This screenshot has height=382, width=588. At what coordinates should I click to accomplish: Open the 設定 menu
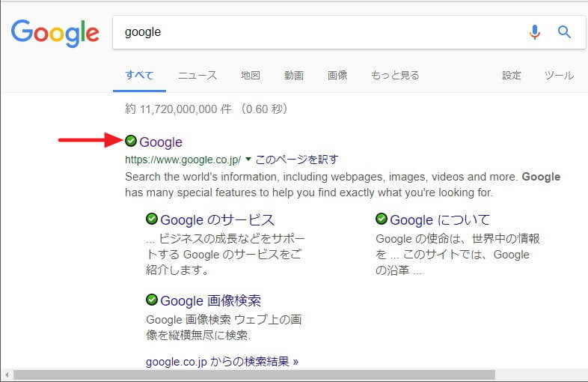(512, 75)
